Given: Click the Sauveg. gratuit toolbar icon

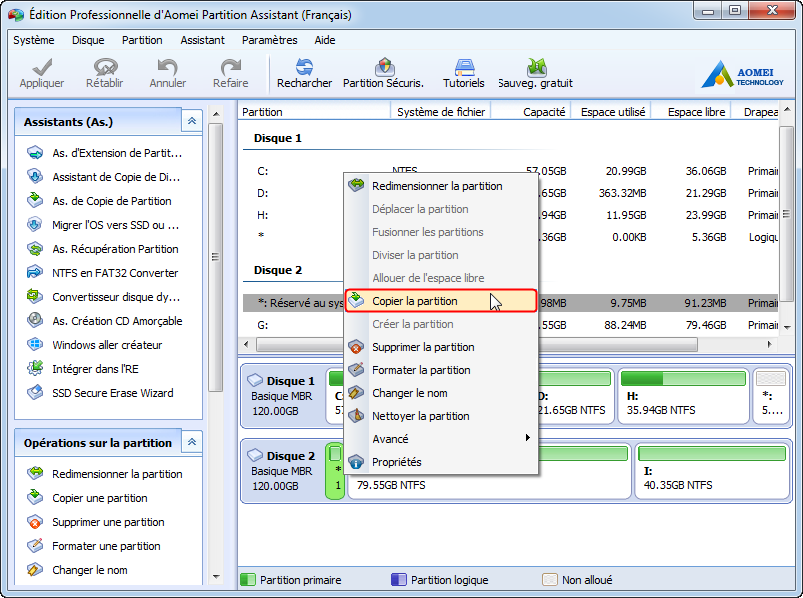Looking at the screenshot, I should tap(537, 67).
